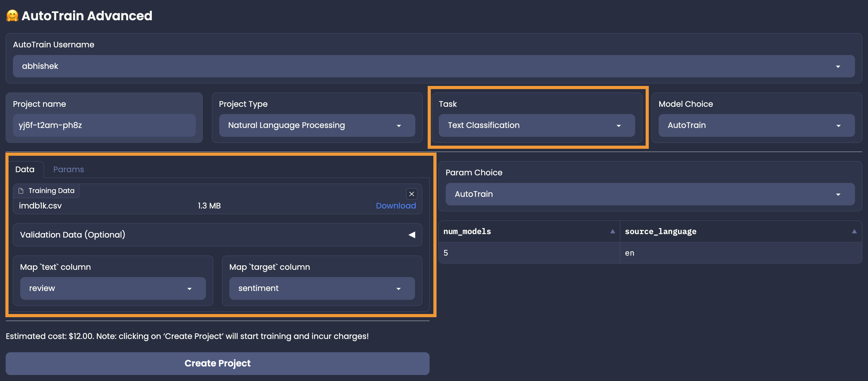Viewport: 868px width, 381px height.
Task: Remove the uploaded imdb1k.csv file
Action: click(x=412, y=194)
